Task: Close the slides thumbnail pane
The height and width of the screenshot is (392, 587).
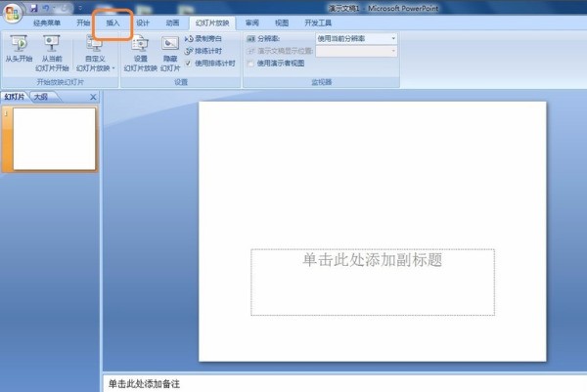Action: tap(93, 97)
